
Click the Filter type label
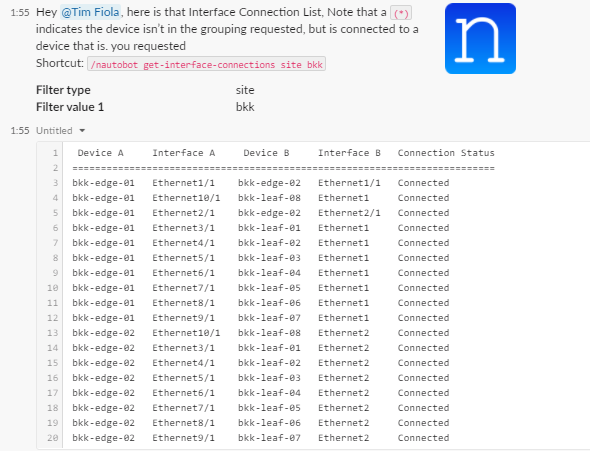63,90
